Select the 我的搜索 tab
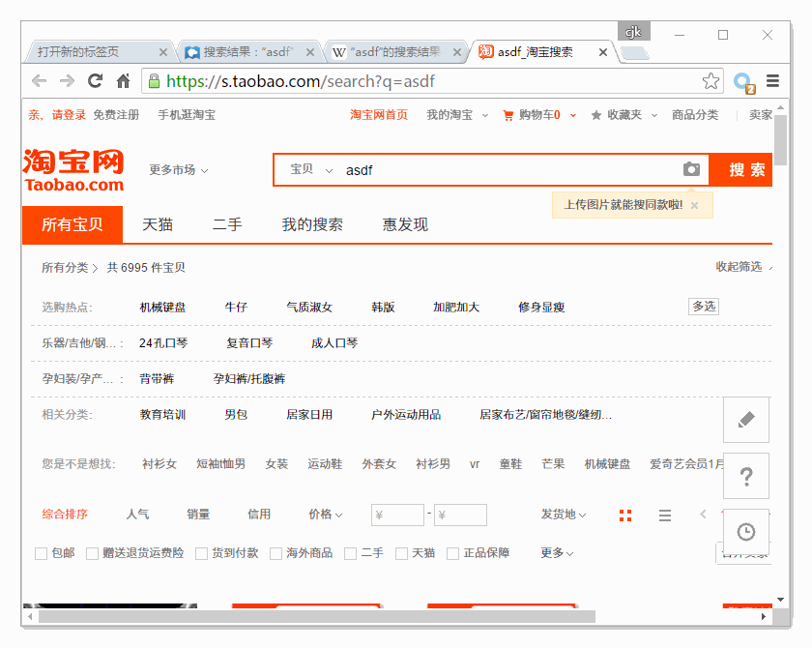The width and height of the screenshot is (812, 648). pos(312,224)
